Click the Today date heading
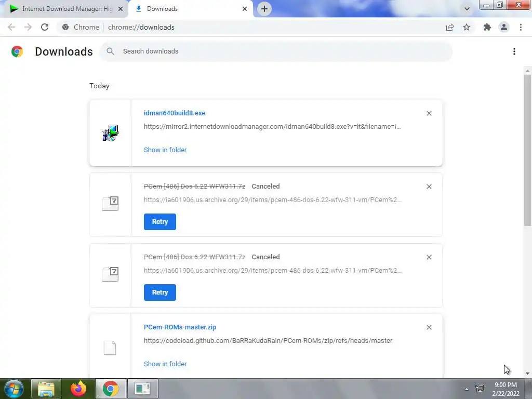Image resolution: width=532 pixels, height=399 pixels. tap(99, 86)
